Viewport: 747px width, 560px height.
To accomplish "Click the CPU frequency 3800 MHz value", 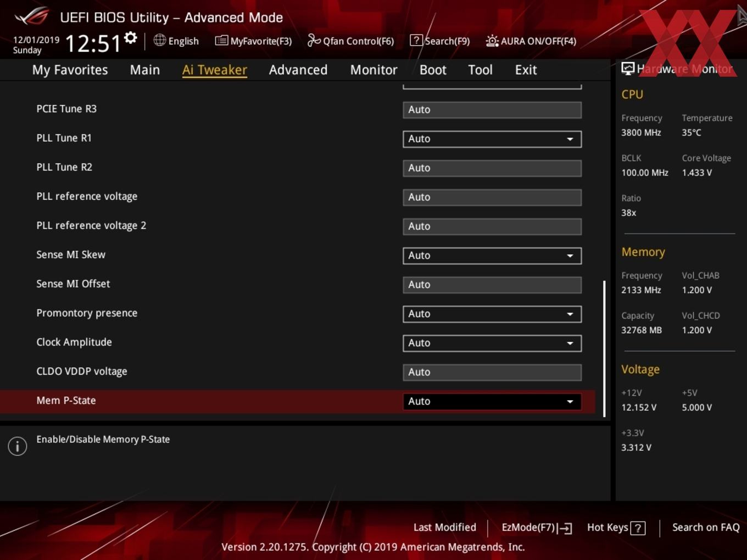I will pos(641,133).
